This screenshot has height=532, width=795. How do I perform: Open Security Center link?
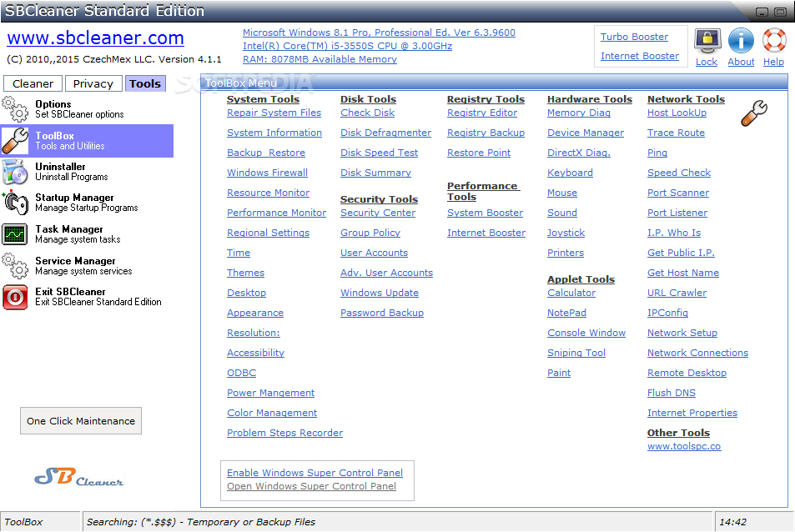click(378, 213)
